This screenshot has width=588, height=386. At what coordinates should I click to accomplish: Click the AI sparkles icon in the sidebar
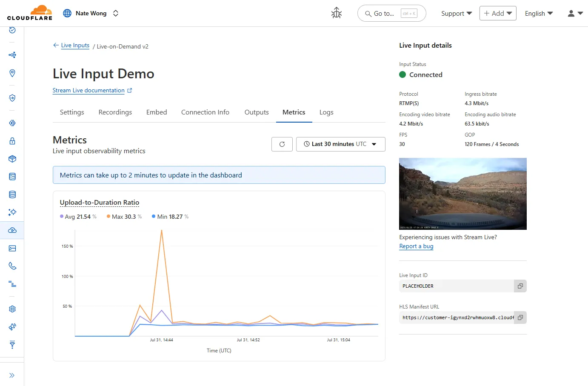tap(12, 212)
